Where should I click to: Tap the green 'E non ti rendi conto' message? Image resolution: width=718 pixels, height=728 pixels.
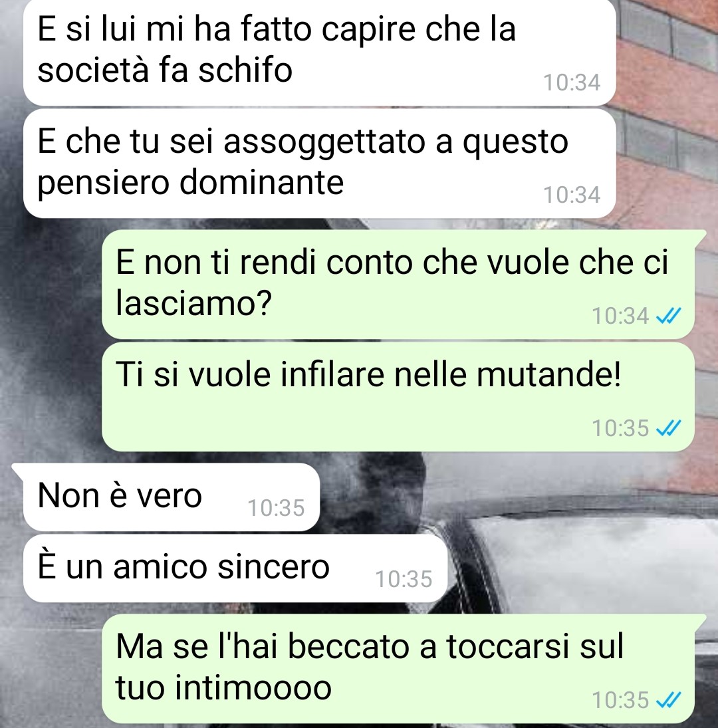click(x=398, y=284)
